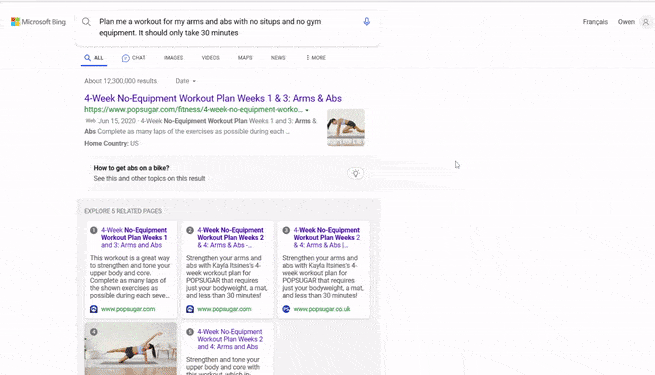
Task: Click the popsugar.co.uk favicon on third card
Action: [286, 309]
